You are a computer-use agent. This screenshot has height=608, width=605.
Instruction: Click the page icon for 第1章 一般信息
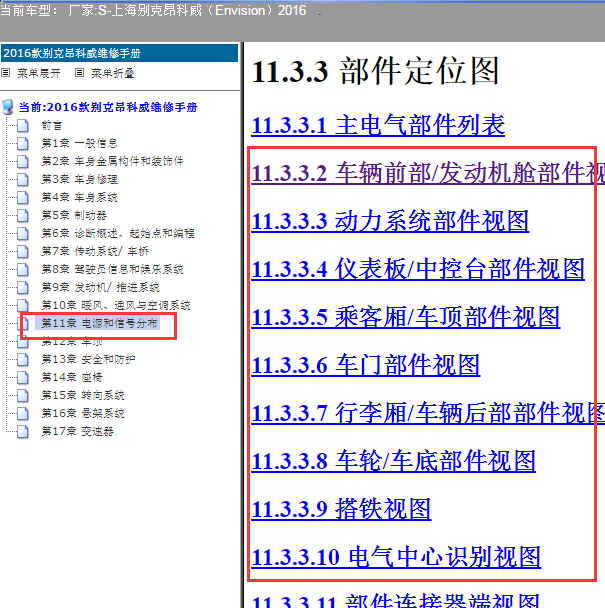pyautogui.click(x=22, y=143)
